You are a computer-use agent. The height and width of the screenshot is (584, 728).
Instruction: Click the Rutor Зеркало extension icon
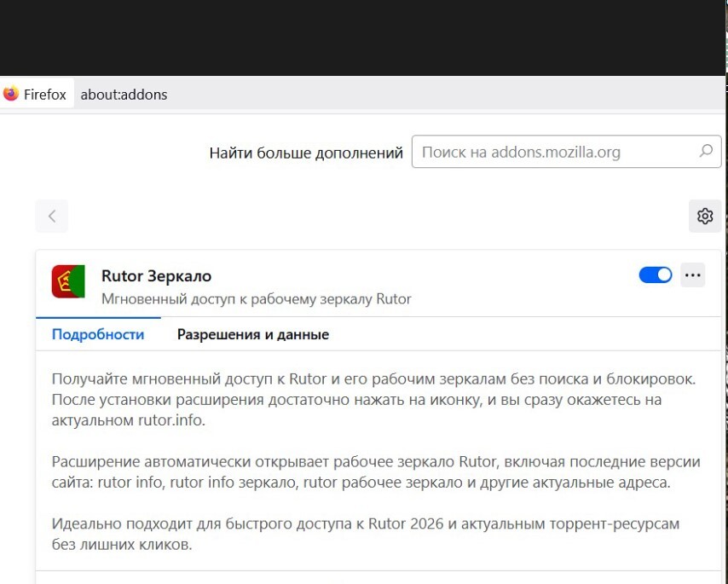68,281
